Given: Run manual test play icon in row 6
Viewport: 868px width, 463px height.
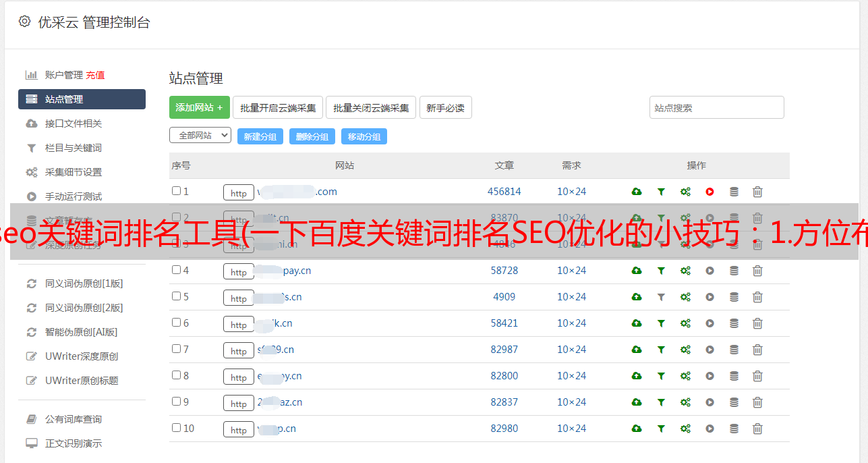Looking at the screenshot, I should point(710,323).
